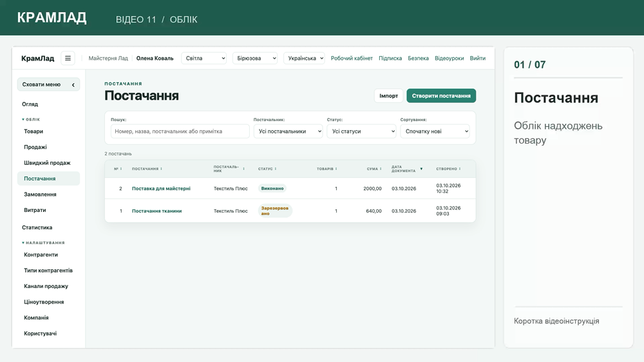The image size is (644, 362).
Task: Open Контрагенти settings item
Action: [41, 255]
